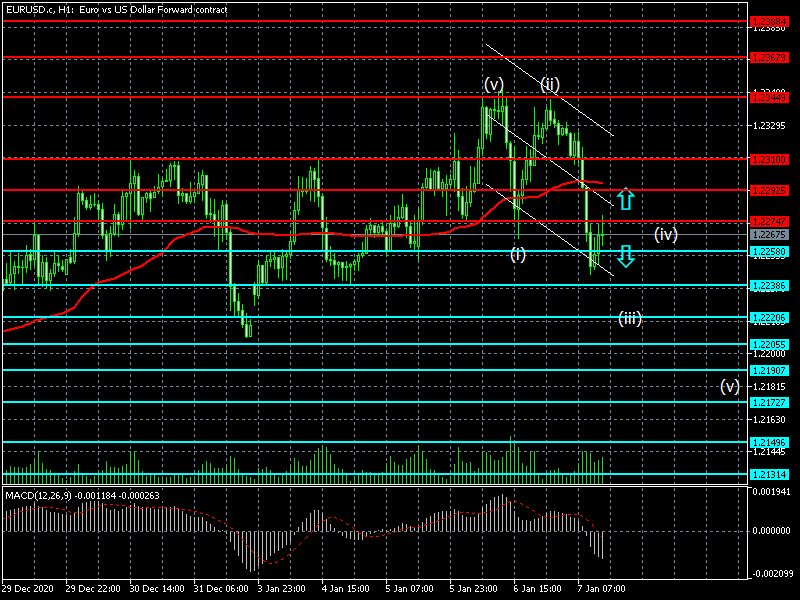Click the MACD(12,26,9) indicator label
This screenshot has width=800, height=600.
pos(82,494)
